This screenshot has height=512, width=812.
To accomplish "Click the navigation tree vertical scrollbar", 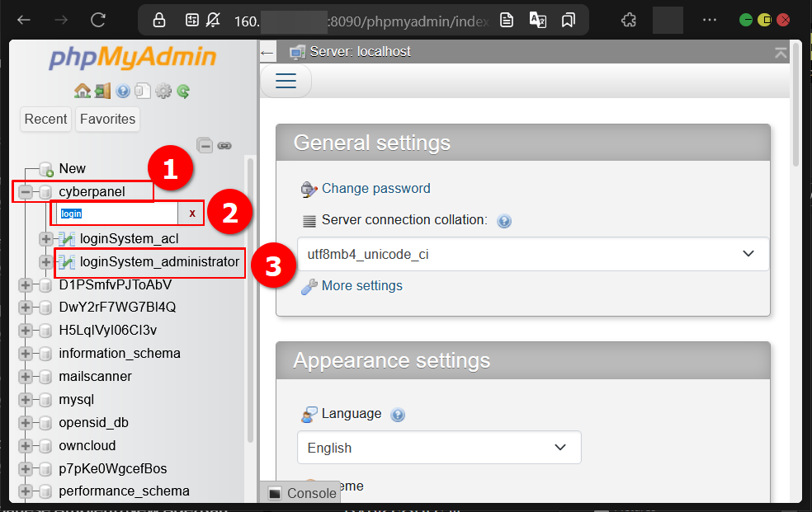I will pyautogui.click(x=251, y=300).
